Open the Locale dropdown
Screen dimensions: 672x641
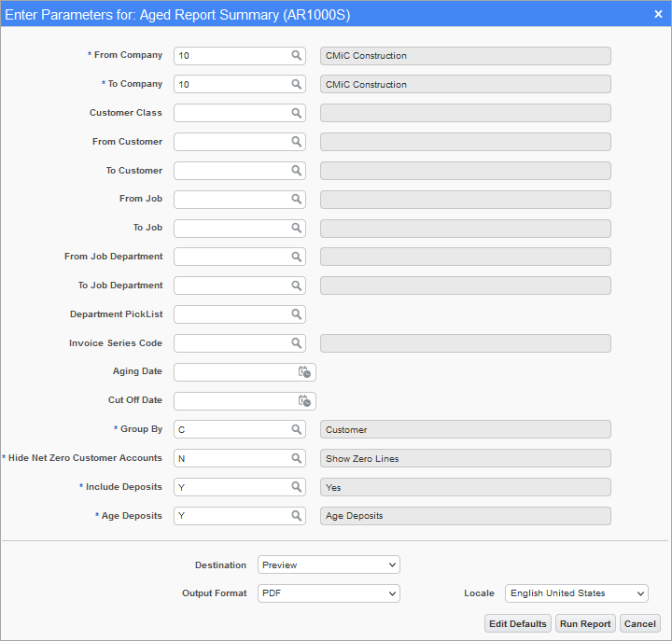pos(577,593)
